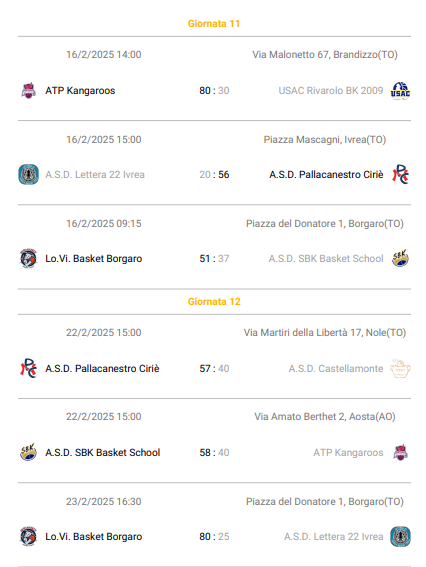Open the USAC Rivarolo BK 2009 team link
The image size is (426, 567).
pos(331,90)
